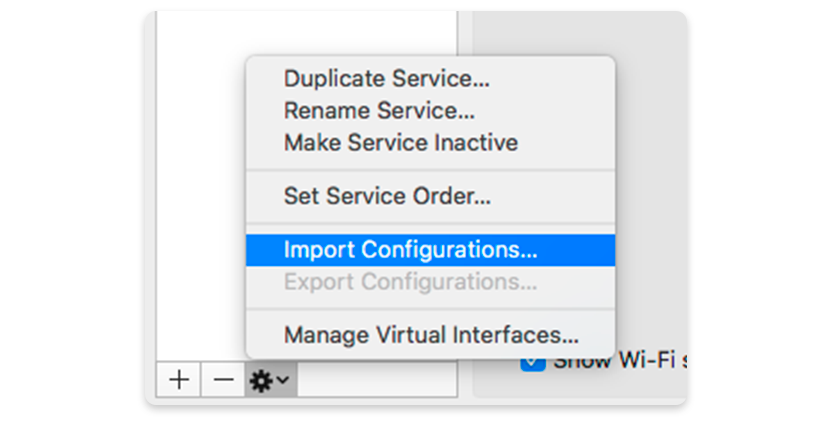This screenshot has width=834, height=422.
Task: Click blank bar space right of gear
Action: (377, 380)
